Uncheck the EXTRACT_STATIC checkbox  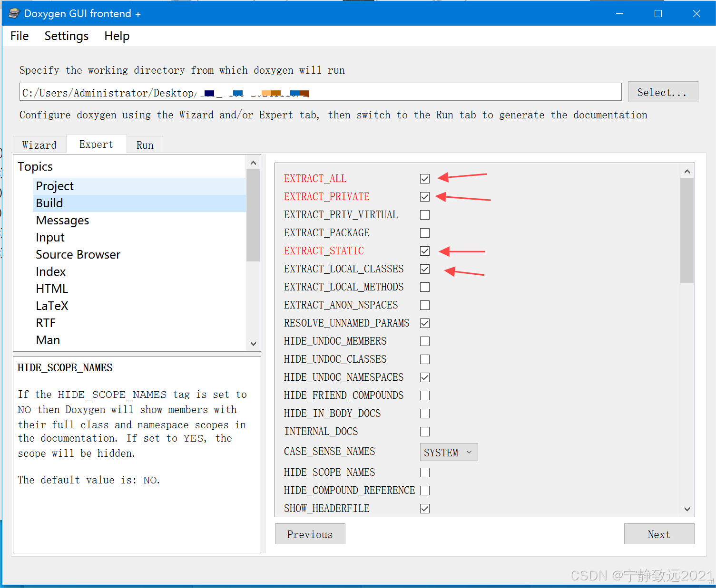(425, 251)
